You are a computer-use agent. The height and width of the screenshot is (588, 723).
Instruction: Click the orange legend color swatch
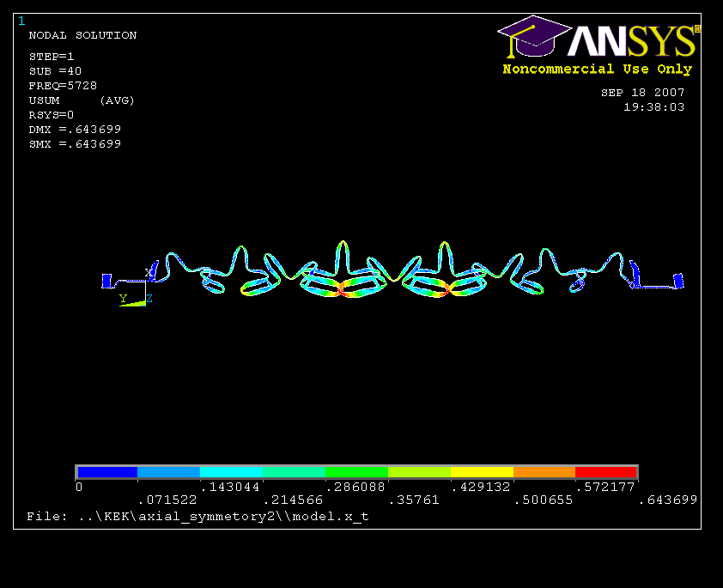544,472
